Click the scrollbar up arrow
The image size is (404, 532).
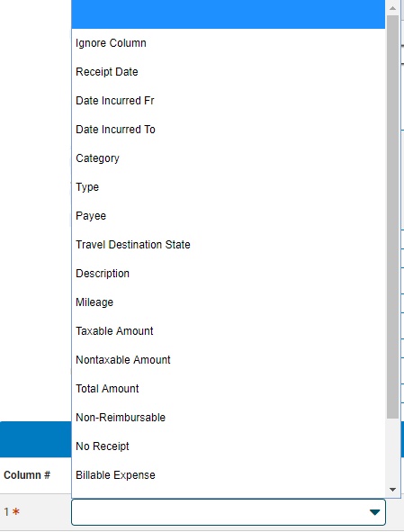(393, 8)
